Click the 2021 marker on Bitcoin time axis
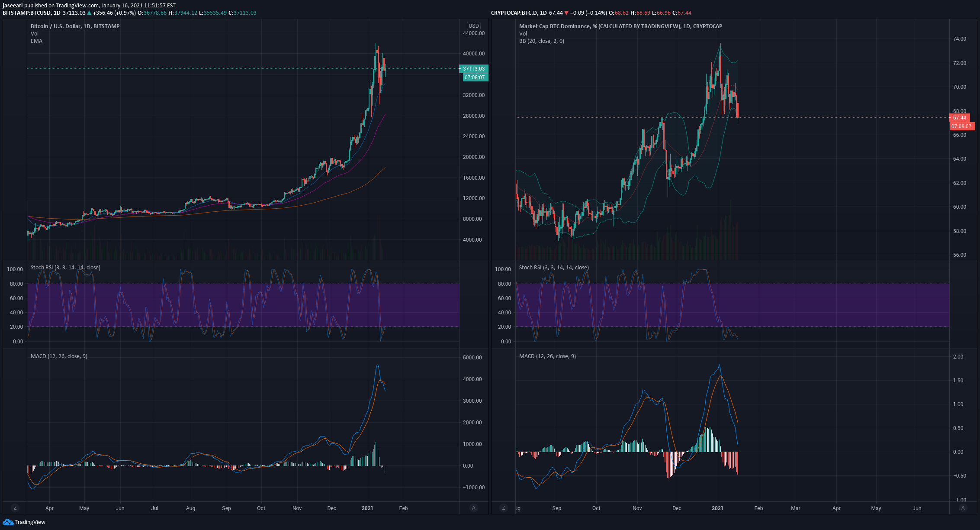Screen dimensions: 980x530 pos(367,508)
